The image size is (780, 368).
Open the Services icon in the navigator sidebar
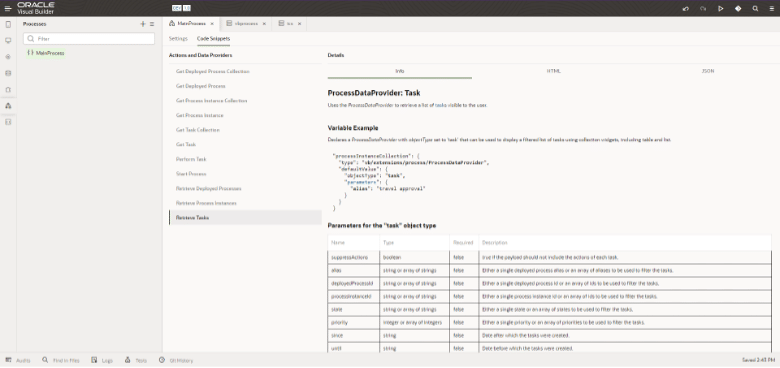[8, 57]
